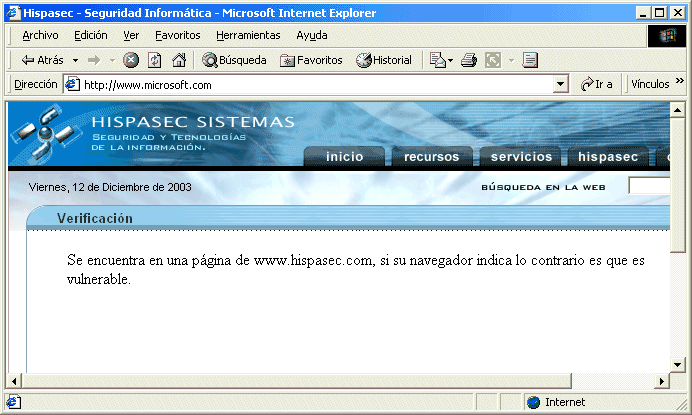Click the vertical scrollbar thumb
Image resolution: width=692 pixels, height=415 pixels.
click(677, 184)
